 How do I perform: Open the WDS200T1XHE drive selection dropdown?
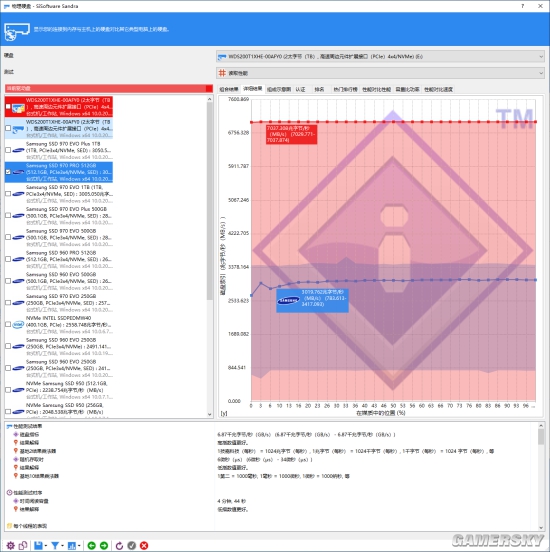click(x=380, y=56)
